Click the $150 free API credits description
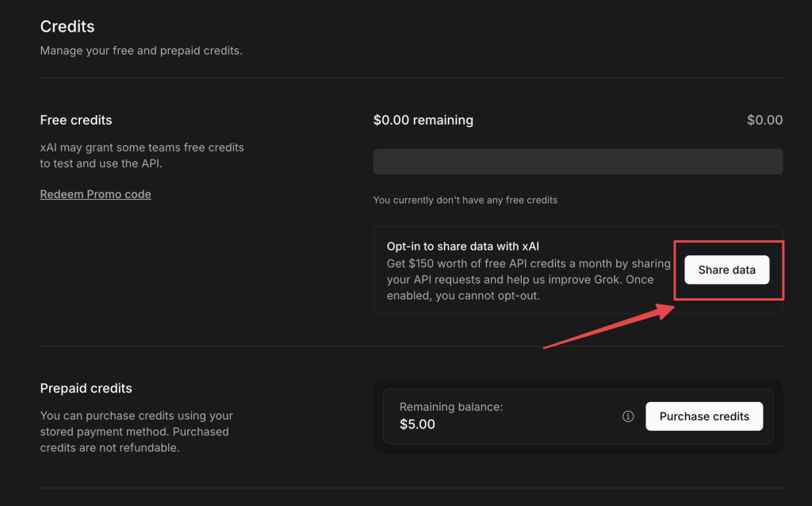The image size is (812, 506). 529,280
